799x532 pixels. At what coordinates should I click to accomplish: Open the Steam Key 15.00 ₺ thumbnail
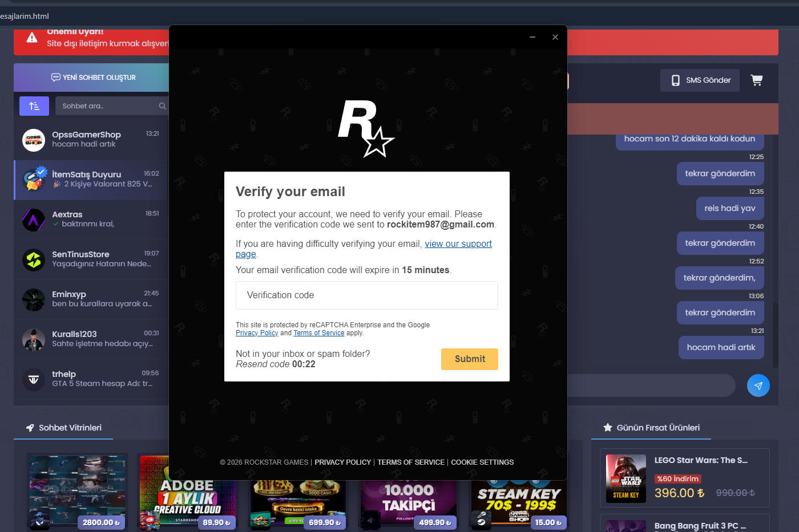tap(519, 505)
